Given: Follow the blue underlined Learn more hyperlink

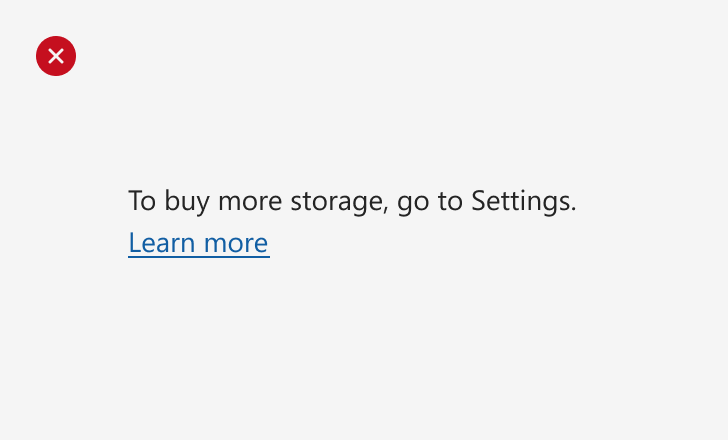Looking at the screenshot, I should [x=199, y=243].
